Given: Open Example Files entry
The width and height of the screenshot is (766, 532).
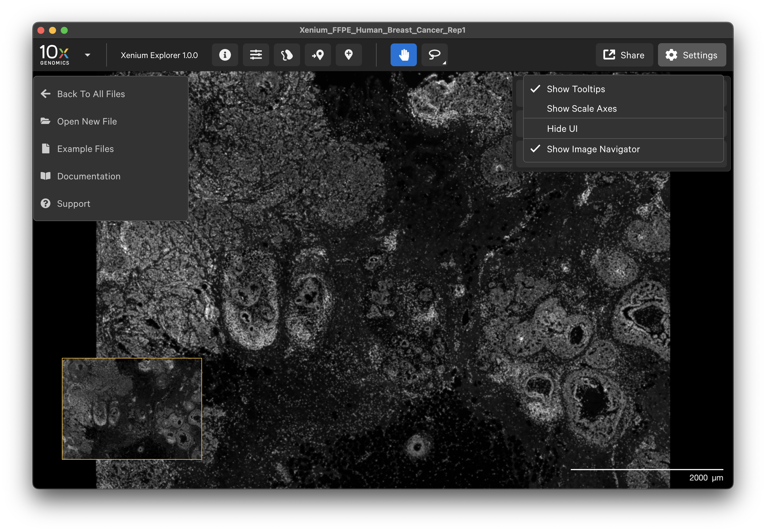Looking at the screenshot, I should coord(111,149).
